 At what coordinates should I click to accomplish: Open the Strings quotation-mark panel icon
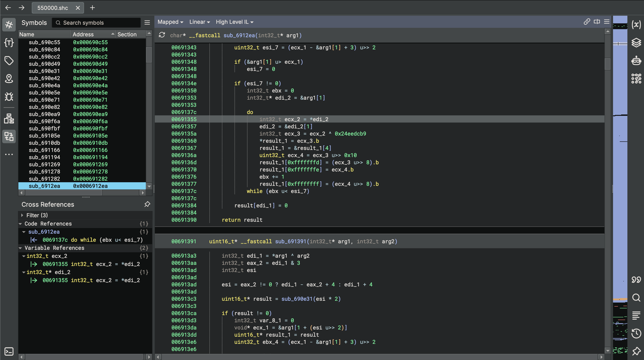click(636, 279)
